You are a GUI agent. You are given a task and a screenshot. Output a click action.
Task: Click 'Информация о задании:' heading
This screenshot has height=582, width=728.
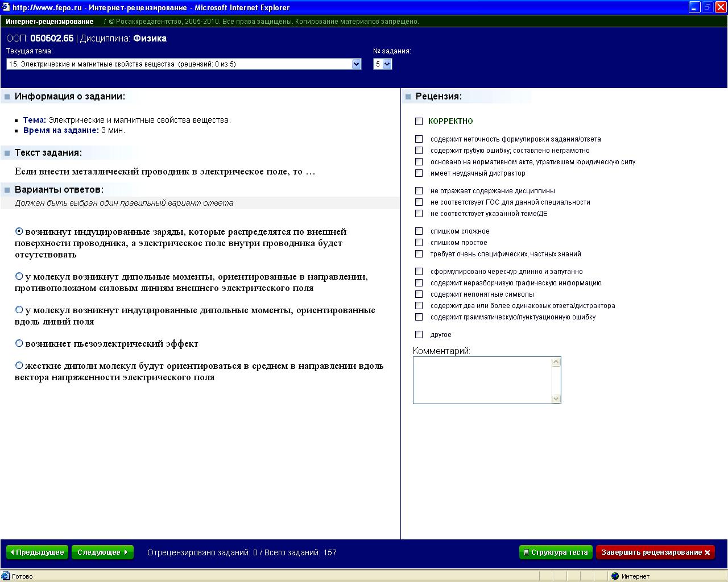(x=70, y=97)
